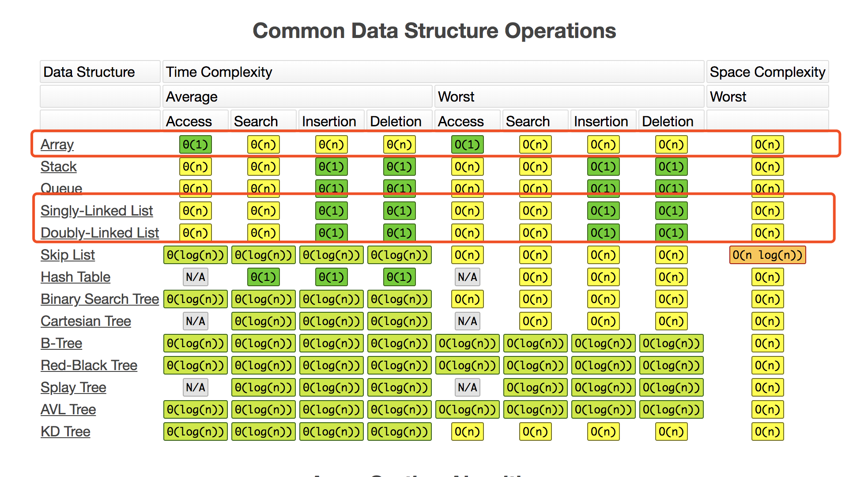Open the KD Tree link

[x=65, y=432]
